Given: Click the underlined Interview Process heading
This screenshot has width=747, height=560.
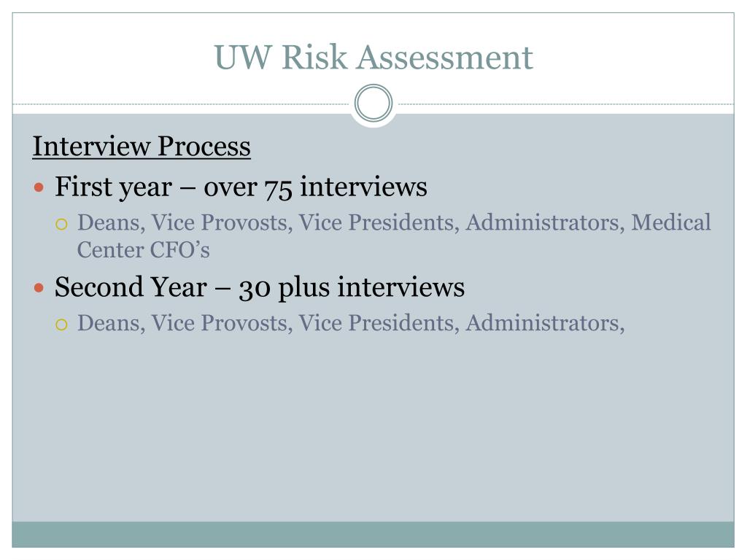Looking at the screenshot, I should point(142,146).
